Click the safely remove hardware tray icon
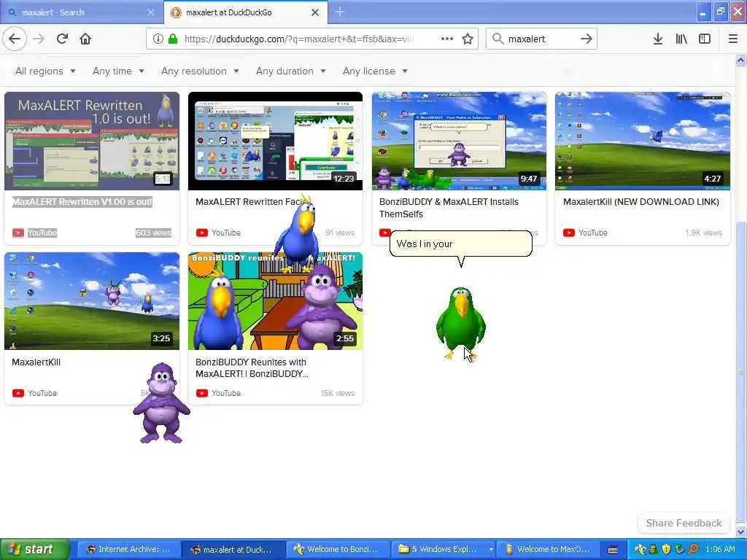 (x=679, y=550)
